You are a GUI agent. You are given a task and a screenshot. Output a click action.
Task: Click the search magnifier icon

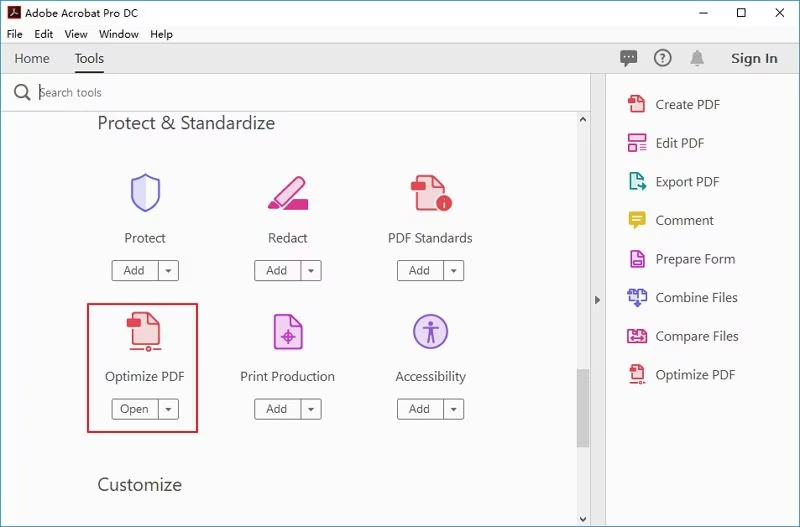click(x=22, y=92)
